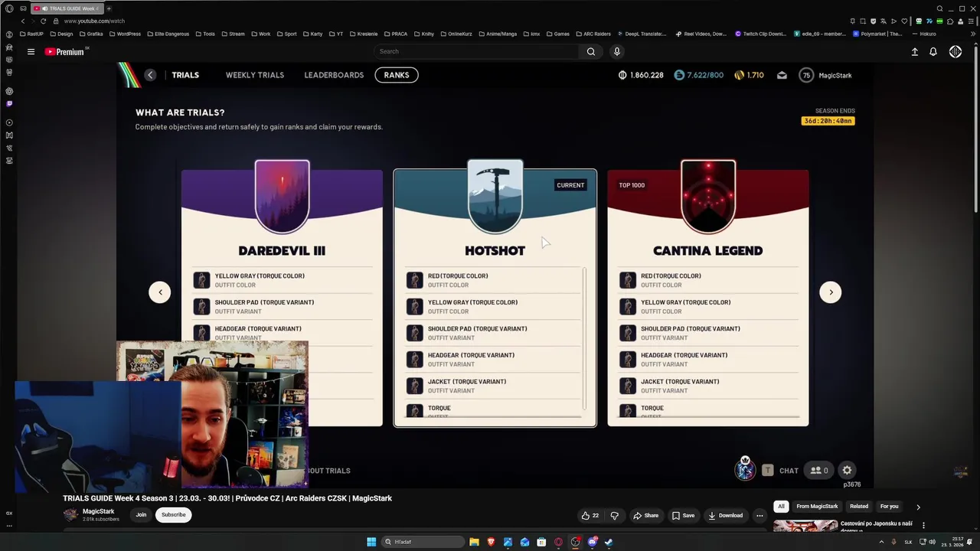The height and width of the screenshot is (551, 980).
Task: Click the coin currency balance 1.860.228
Action: tap(641, 75)
